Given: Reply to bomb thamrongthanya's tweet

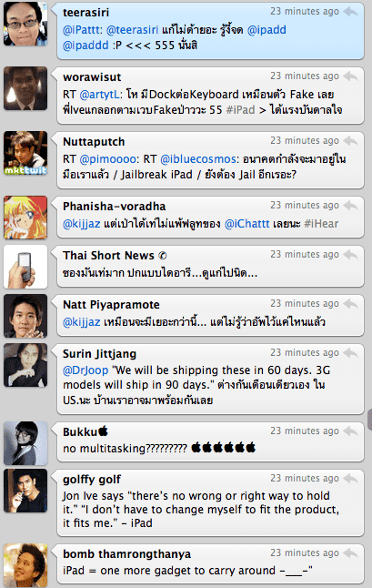Looking at the screenshot, I should 351,553.
